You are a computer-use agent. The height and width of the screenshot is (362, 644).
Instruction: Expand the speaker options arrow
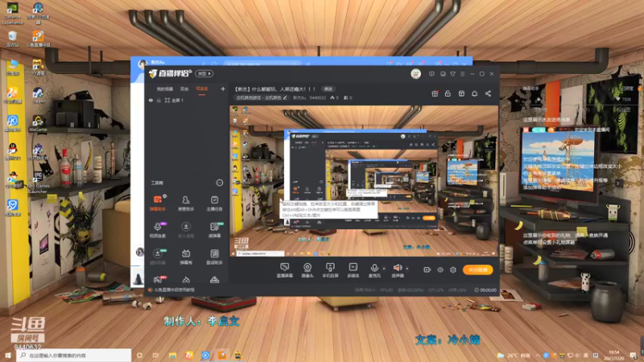407,269
